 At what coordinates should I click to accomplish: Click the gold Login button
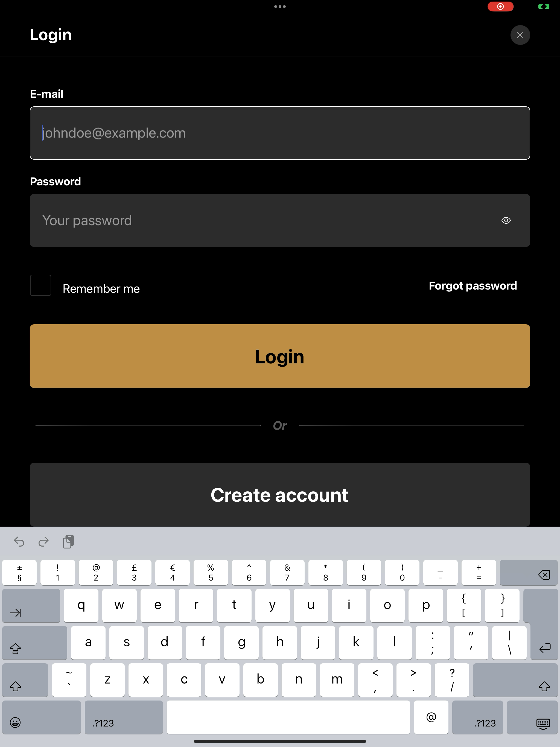click(x=280, y=356)
